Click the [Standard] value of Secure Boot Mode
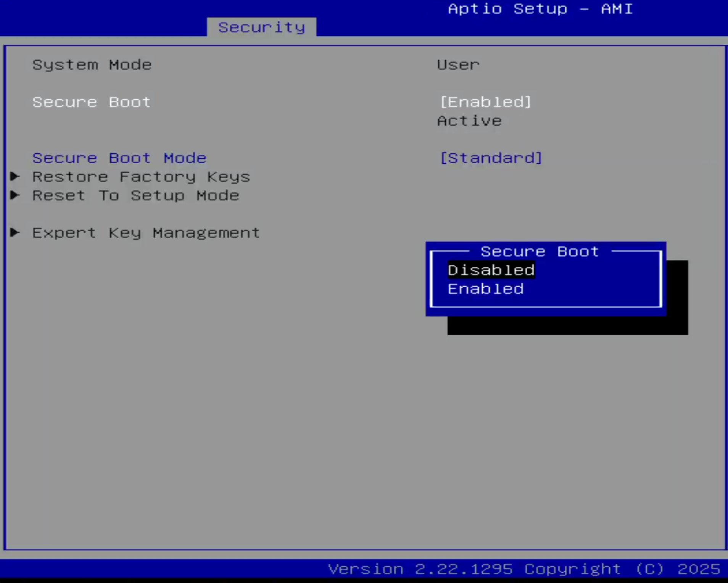Screen dimensions: 728x583 point(491,158)
